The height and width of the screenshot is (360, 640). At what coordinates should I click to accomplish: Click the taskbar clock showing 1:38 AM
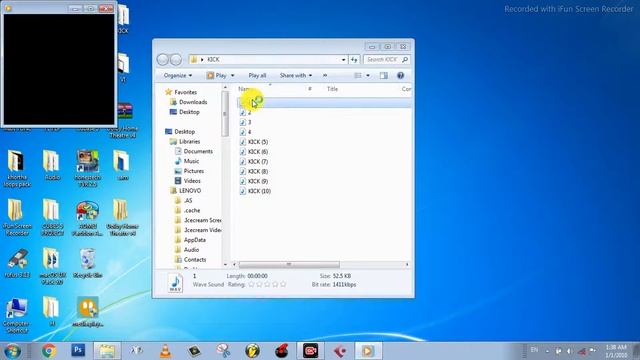616,351
